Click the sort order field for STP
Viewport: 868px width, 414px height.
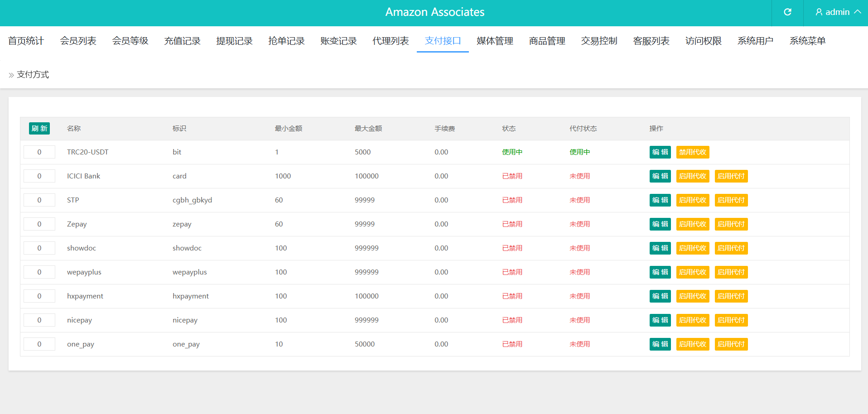point(39,200)
